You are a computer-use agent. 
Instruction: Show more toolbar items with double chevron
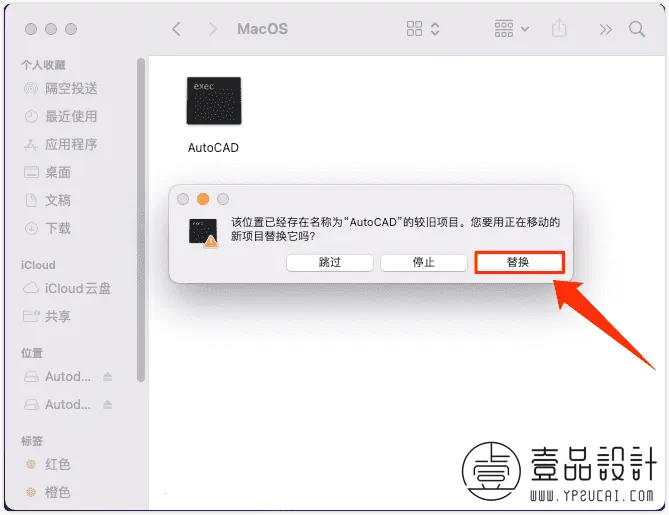(x=605, y=29)
